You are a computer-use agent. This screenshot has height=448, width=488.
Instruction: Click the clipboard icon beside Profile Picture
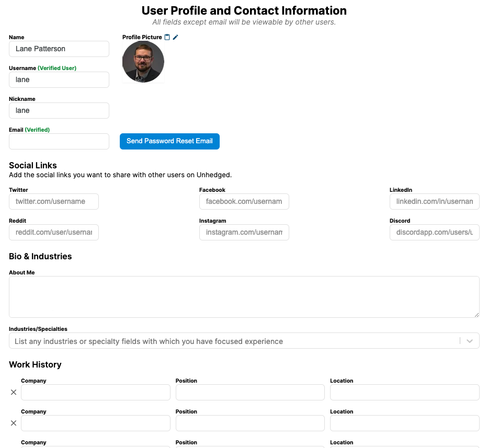point(167,37)
